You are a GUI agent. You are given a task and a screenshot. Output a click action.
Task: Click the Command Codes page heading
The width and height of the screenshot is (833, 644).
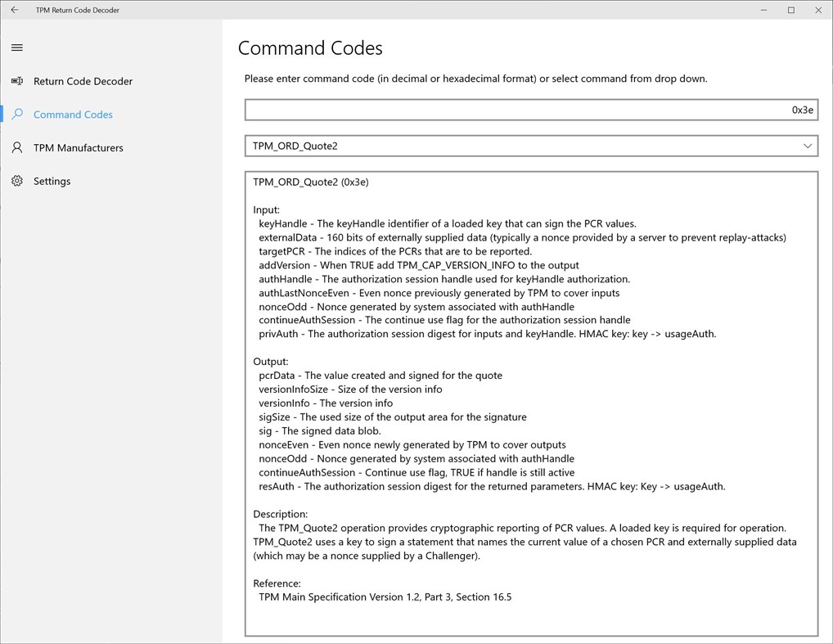click(310, 48)
